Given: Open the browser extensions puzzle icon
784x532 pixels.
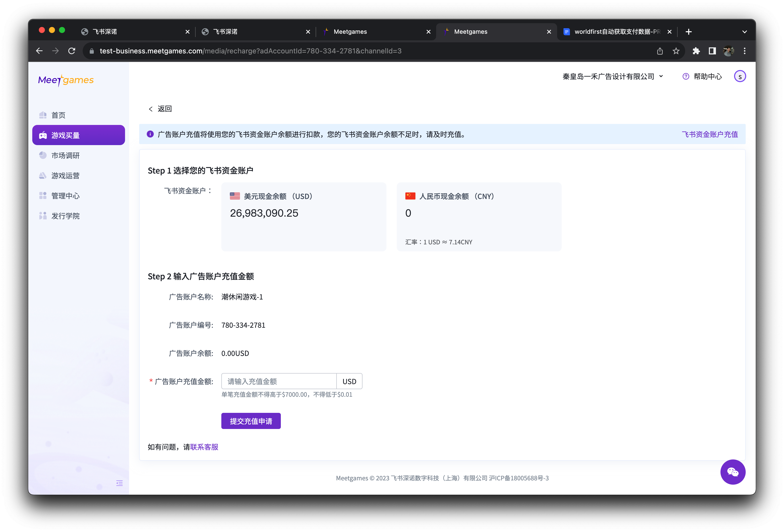Looking at the screenshot, I should pos(696,51).
